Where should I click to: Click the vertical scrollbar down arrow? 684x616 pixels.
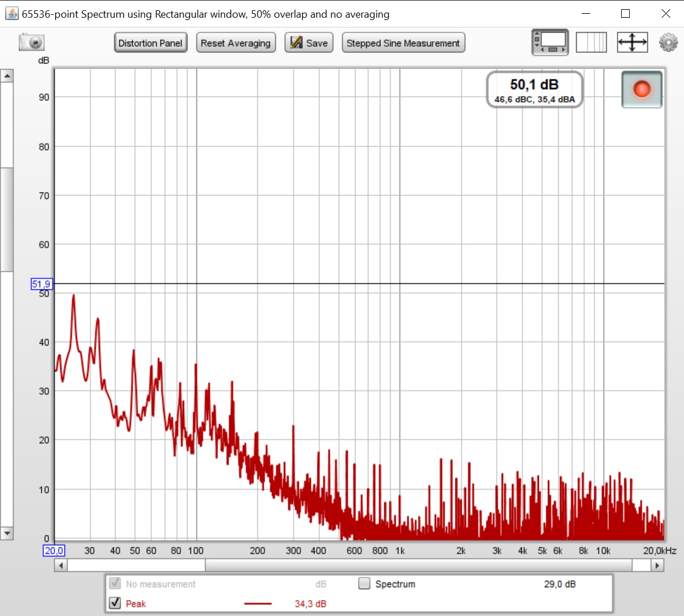coord(7,533)
